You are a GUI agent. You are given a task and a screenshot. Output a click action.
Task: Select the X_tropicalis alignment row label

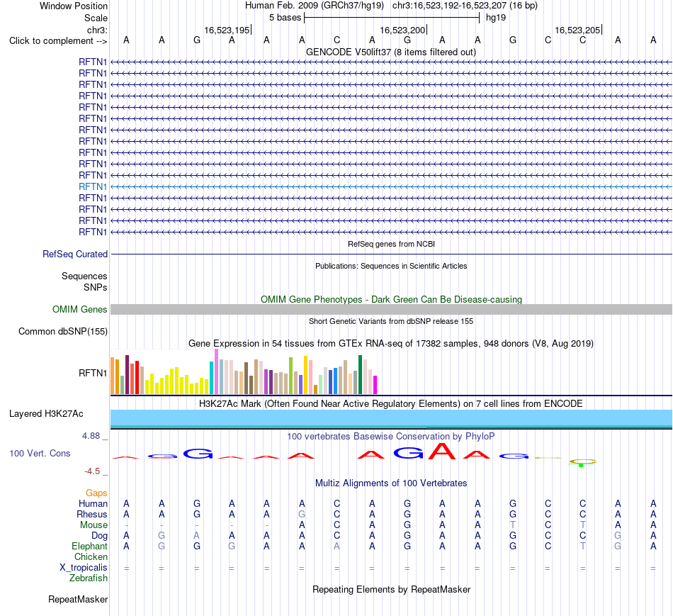click(84, 568)
